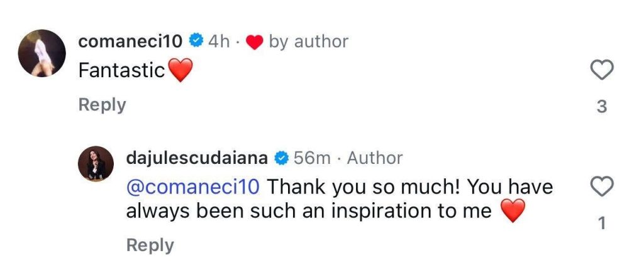Click the comaneci10 username
The height and width of the screenshot is (270, 644).
point(131,41)
